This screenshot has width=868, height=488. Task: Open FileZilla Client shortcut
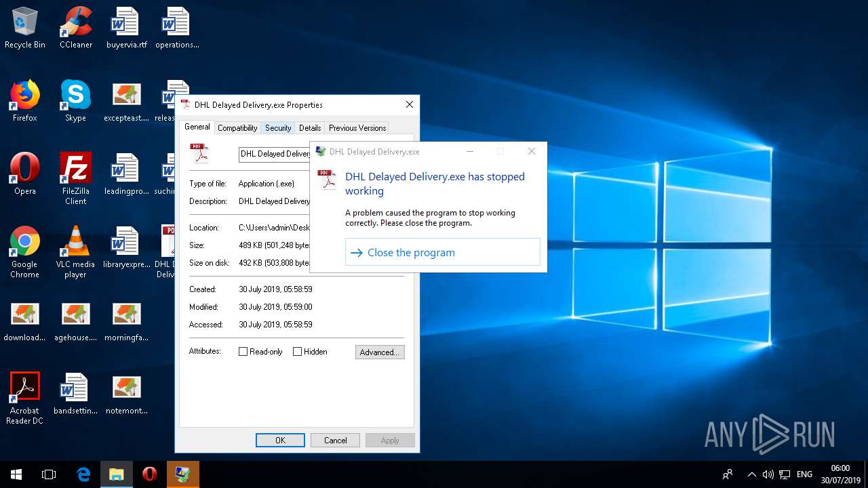point(76,179)
